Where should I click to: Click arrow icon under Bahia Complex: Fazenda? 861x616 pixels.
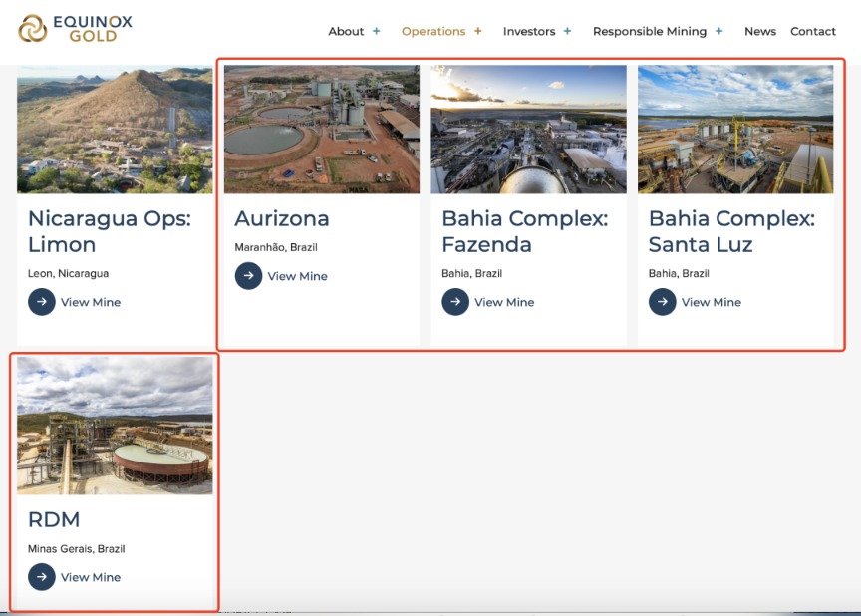455,302
